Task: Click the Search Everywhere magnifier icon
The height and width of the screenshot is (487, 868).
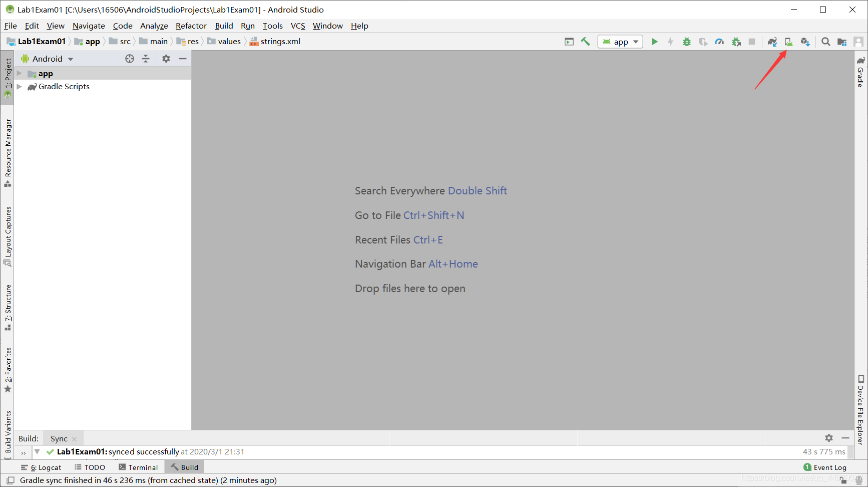Action: (x=825, y=42)
